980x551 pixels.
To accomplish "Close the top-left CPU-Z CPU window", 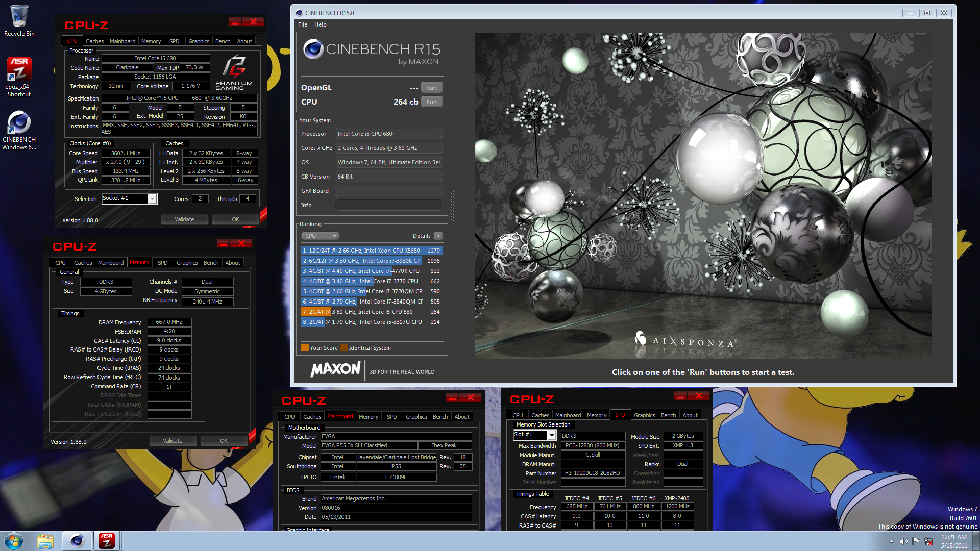I will 253,21.
